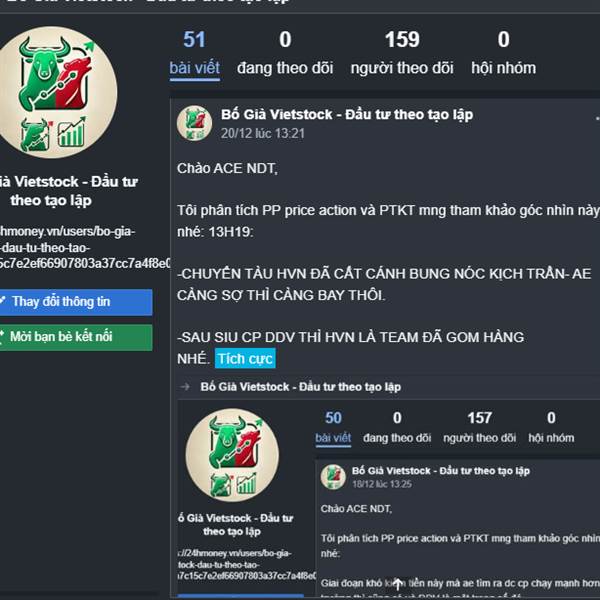Click the Thay đổi thông tin button
The image size is (600, 600).
75,302
